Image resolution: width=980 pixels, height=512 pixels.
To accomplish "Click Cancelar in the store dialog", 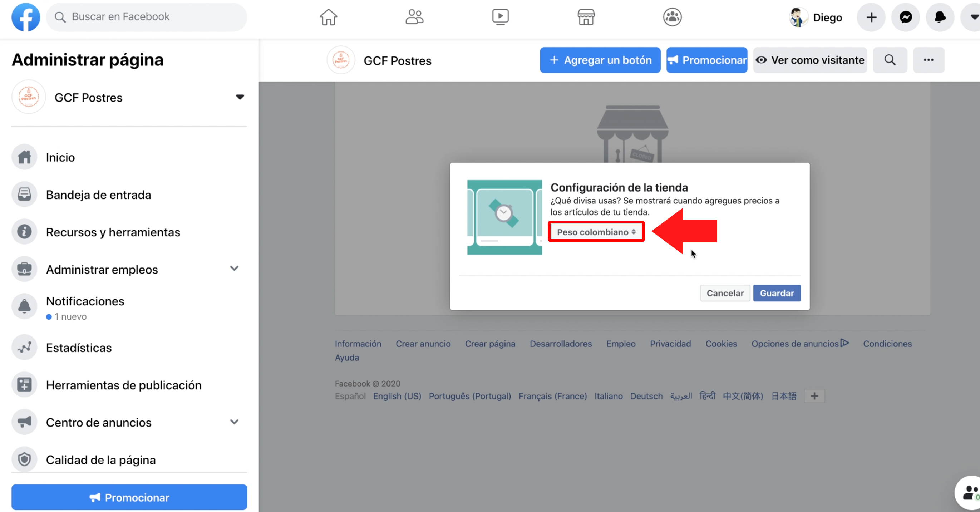I will tap(725, 293).
